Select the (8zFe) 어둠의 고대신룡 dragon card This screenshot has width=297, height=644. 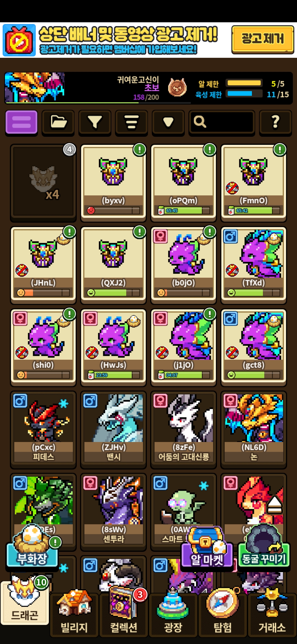[x=183, y=429]
